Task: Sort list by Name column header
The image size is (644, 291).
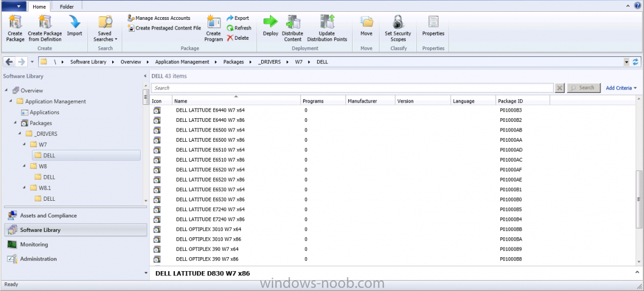Action: 236,101
